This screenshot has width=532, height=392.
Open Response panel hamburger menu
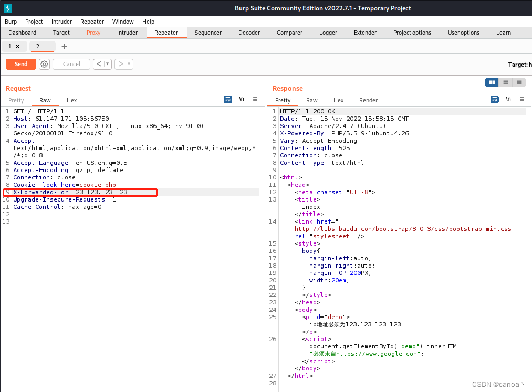522,99
